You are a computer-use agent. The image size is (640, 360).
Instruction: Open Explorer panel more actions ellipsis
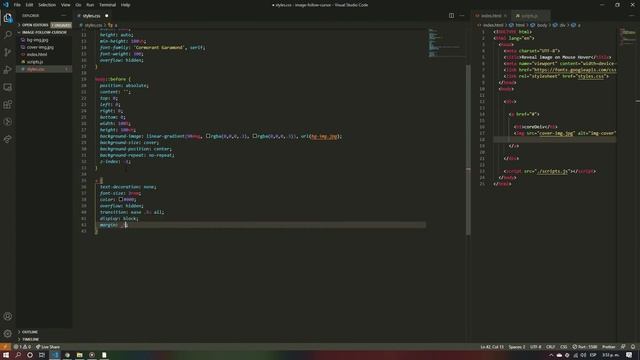(63, 16)
